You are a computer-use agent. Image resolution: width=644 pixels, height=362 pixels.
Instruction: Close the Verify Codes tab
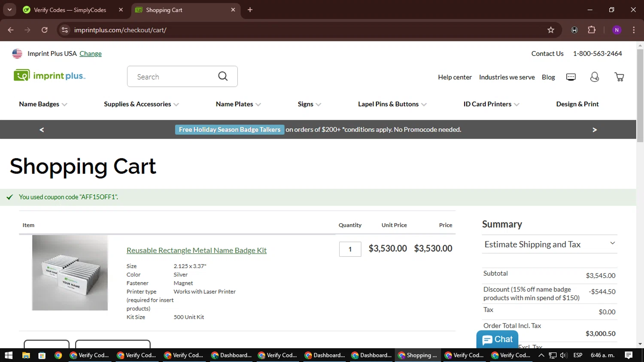click(x=121, y=10)
